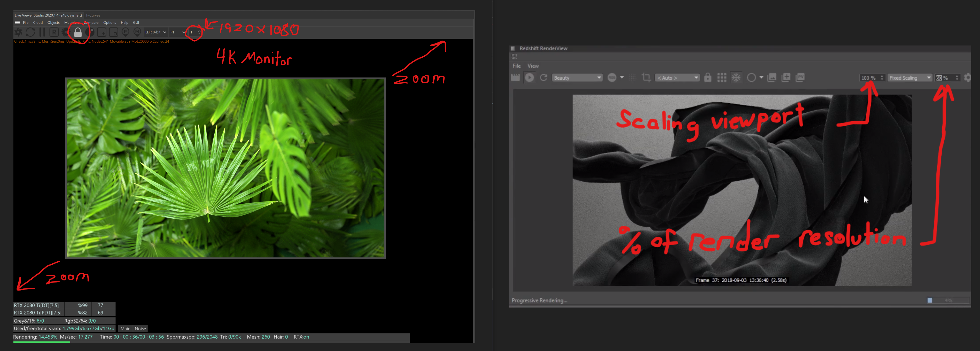The width and height of the screenshot is (980, 351).
Task: Toggle the lock resolution padlock icon
Action: tap(78, 32)
